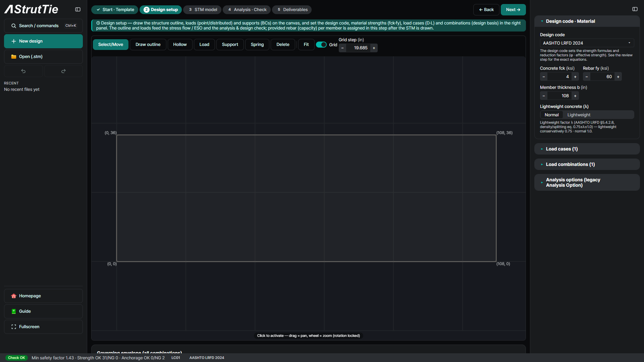Go to Homepage
This screenshot has width=644, height=362.
[43, 296]
